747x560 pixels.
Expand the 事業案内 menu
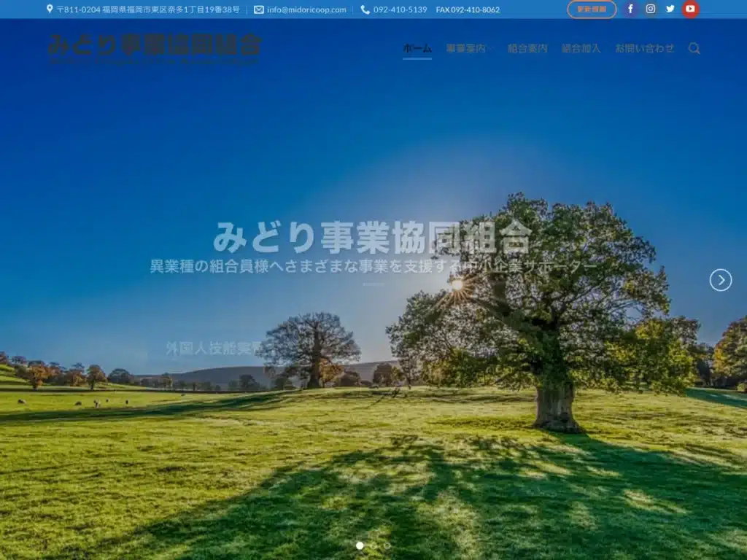[x=469, y=48]
